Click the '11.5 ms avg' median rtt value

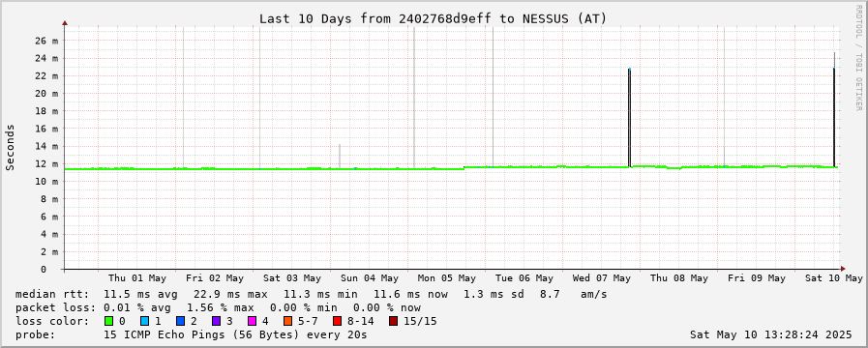[x=140, y=294]
